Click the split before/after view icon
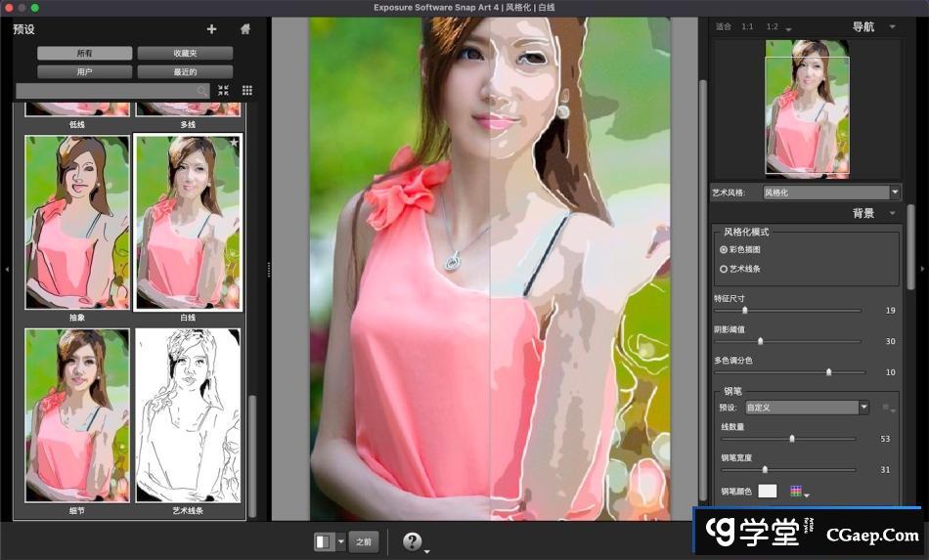929x560 pixels. [324, 541]
